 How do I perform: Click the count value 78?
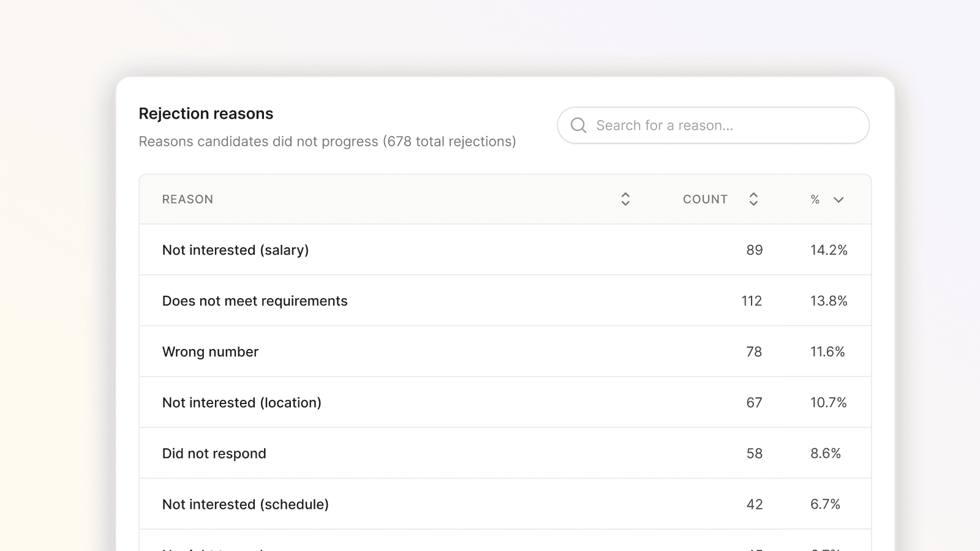click(x=754, y=351)
